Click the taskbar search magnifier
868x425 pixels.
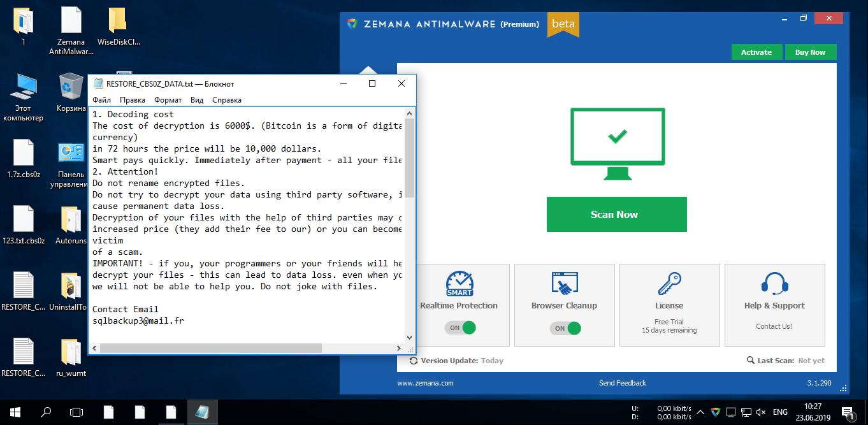[46, 412]
